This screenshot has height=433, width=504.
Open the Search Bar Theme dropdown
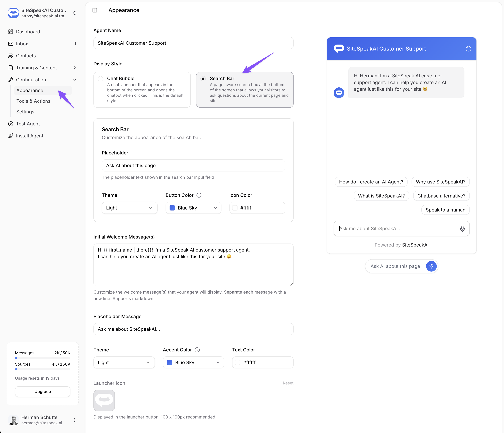pos(129,208)
